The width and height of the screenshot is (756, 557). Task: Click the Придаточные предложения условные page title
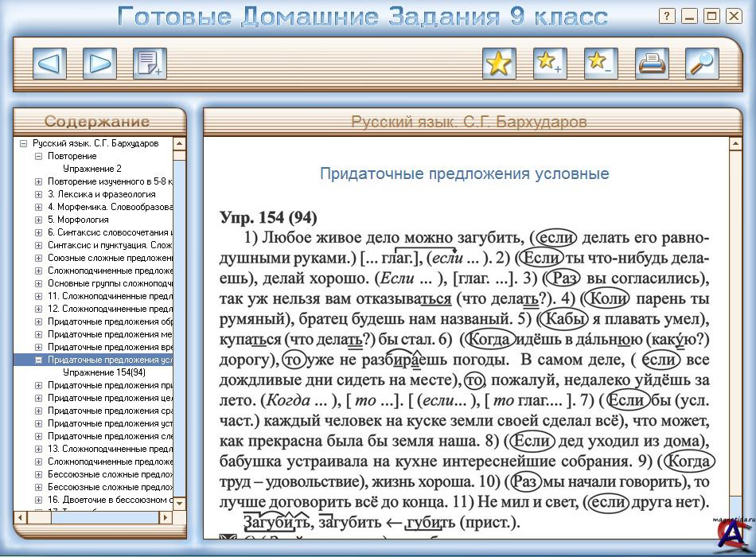(x=464, y=173)
